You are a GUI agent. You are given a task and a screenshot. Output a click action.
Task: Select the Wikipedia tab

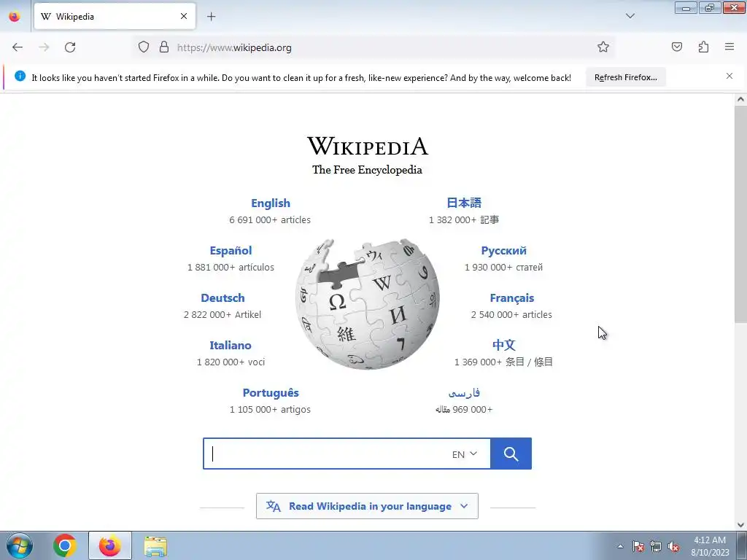tap(115, 17)
